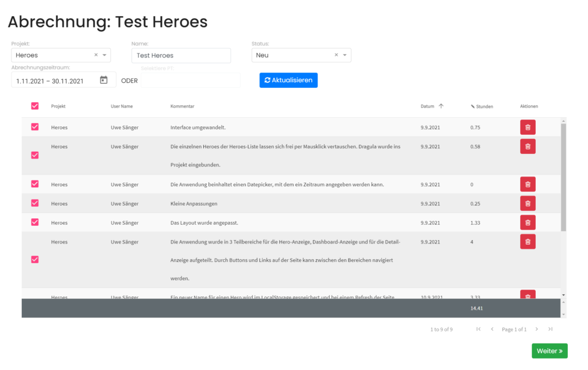588x370 pixels.
Task: Delete the 'Das Layout wurde angepasst.' entry
Action: pos(527,222)
